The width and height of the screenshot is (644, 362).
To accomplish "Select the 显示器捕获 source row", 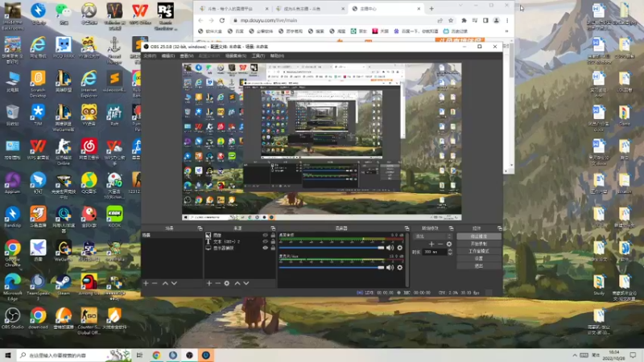I will tap(240, 248).
